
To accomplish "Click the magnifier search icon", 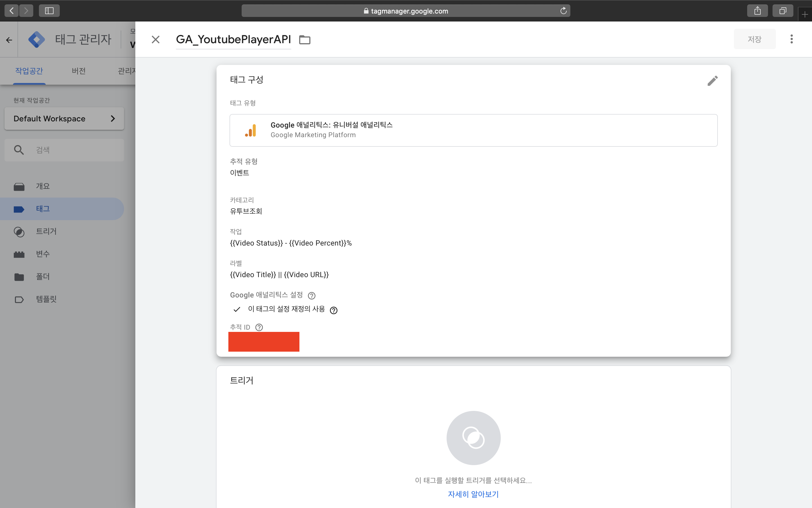I will 19,150.
